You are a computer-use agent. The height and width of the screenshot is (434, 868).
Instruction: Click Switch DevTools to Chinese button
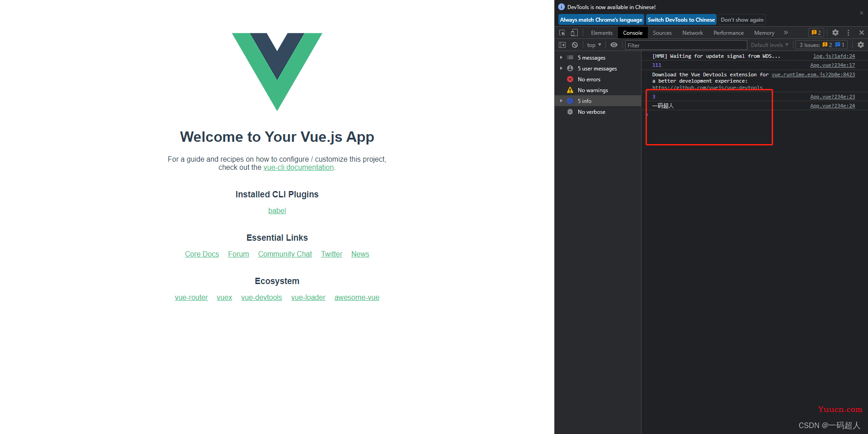coord(681,19)
